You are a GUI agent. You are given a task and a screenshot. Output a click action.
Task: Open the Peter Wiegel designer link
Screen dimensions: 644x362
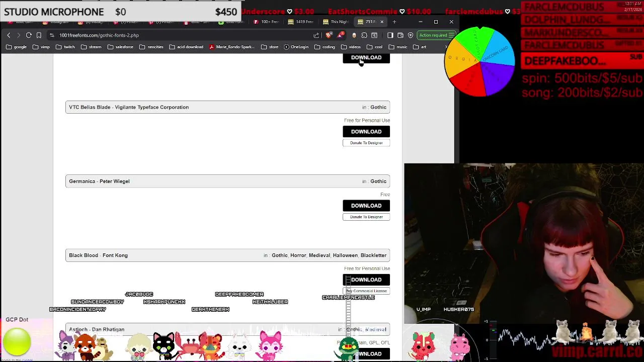114,181
